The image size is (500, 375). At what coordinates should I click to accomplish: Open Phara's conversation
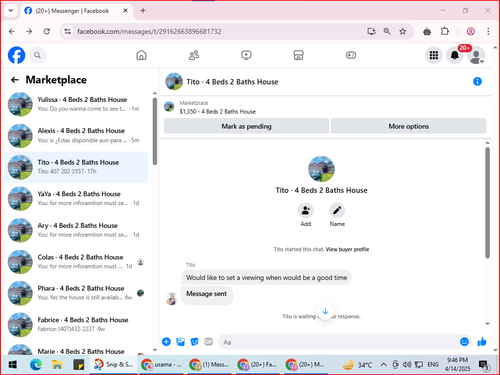(76, 293)
